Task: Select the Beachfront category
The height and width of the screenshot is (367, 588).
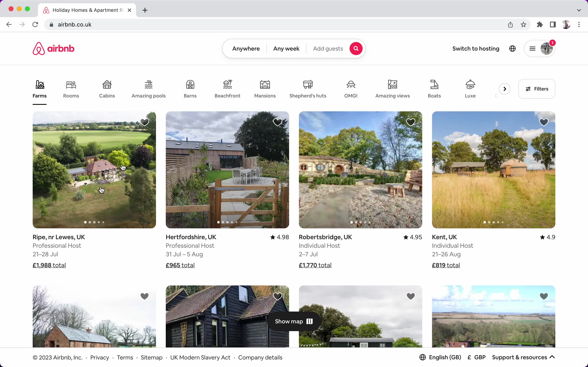Action: [227, 89]
